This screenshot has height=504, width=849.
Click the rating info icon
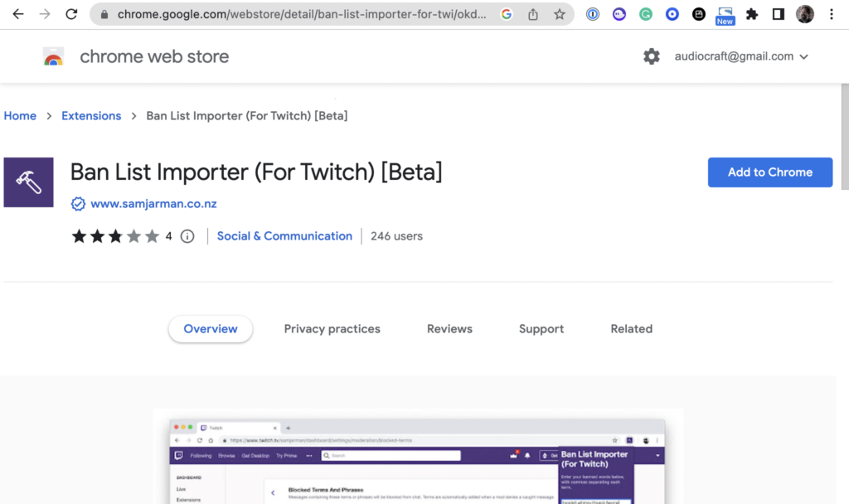187,236
